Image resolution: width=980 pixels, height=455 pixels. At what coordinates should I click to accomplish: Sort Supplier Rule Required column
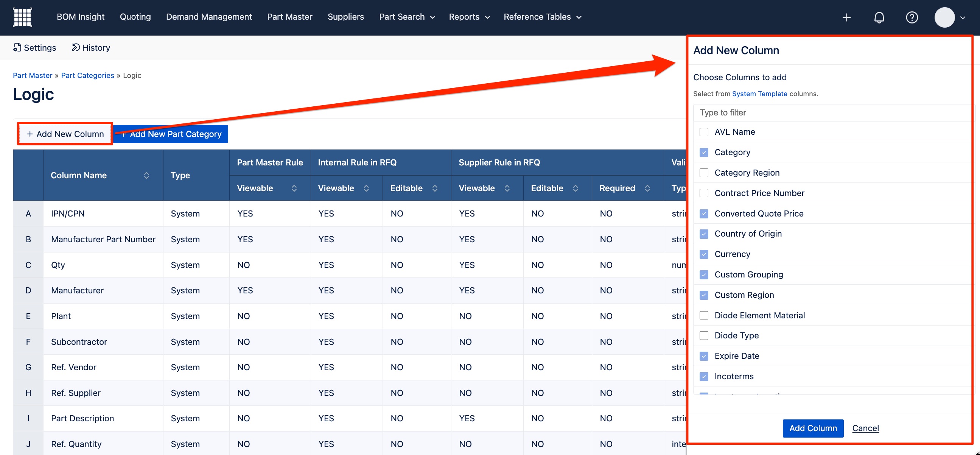point(647,188)
